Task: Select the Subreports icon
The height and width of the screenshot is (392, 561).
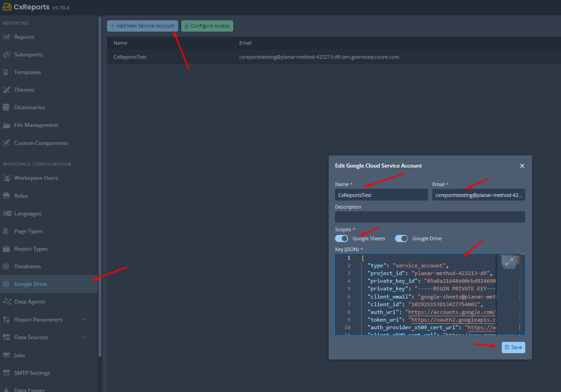Action: tap(8, 54)
